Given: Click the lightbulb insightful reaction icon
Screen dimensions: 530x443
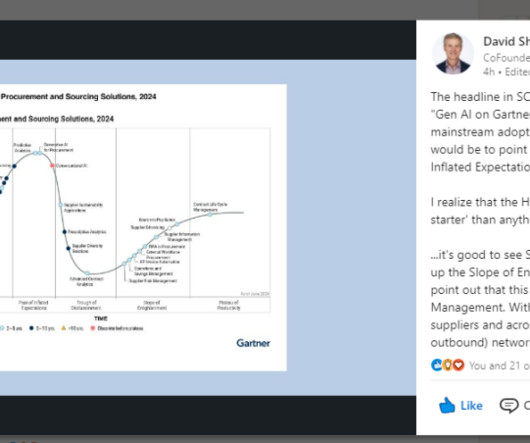Looking at the screenshot, I should tap(447, 365).
